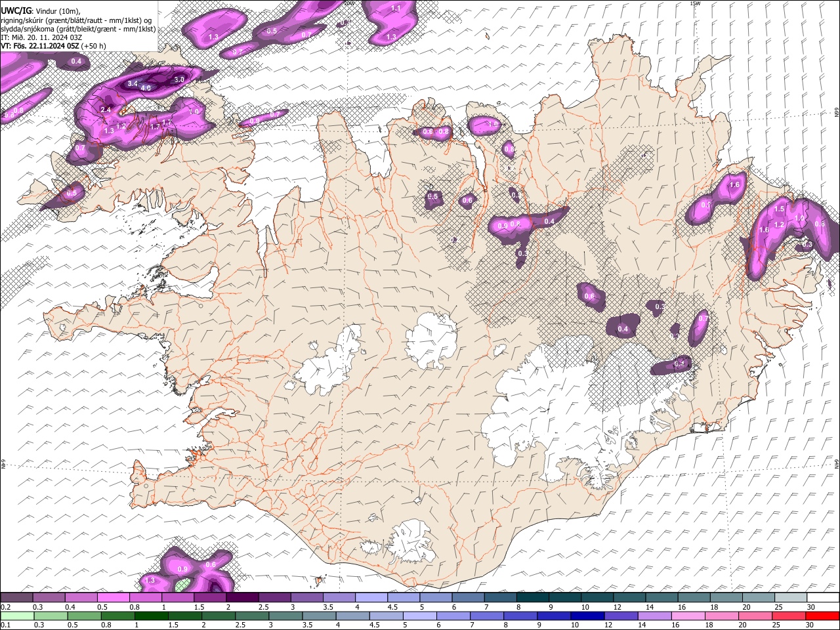This screenshot has height=630, width=840.
Task: Click the '0.2' label in snow legend
Action: 5,607
